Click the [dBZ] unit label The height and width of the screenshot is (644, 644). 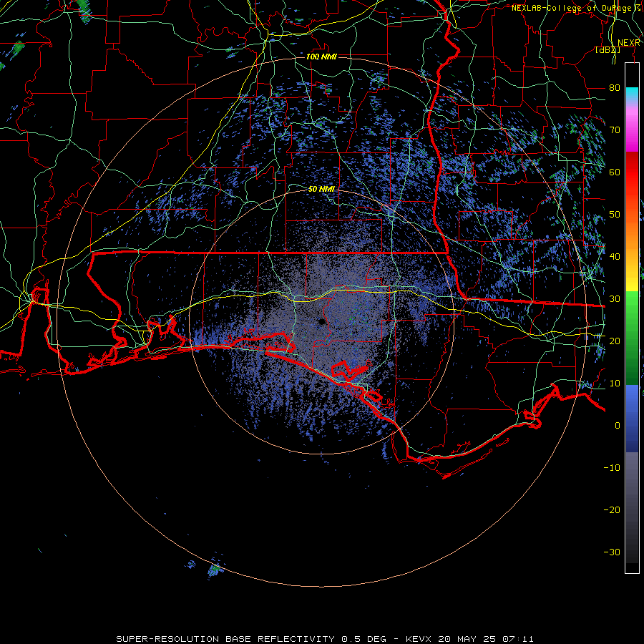(x=608, y=50)
